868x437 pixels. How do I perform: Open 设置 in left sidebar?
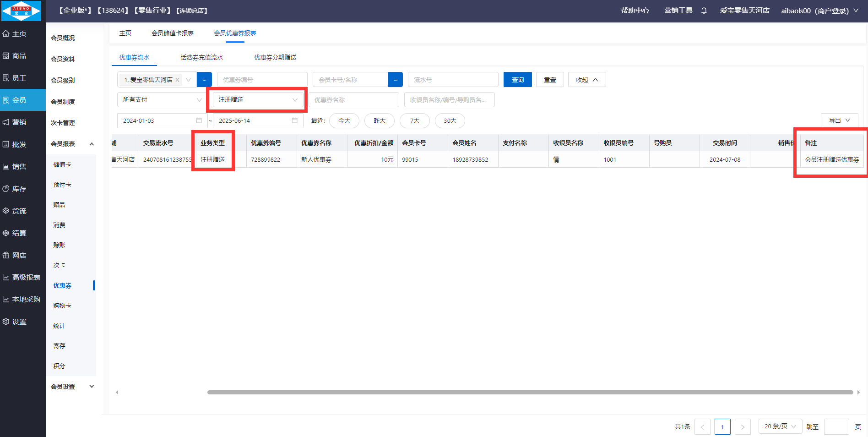point(19,322)
